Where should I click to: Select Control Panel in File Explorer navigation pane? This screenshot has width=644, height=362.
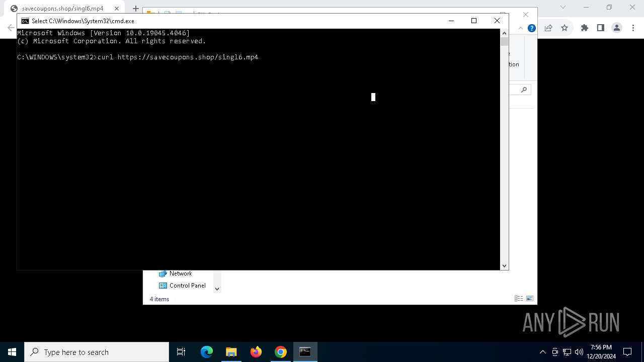pos(188,286)
